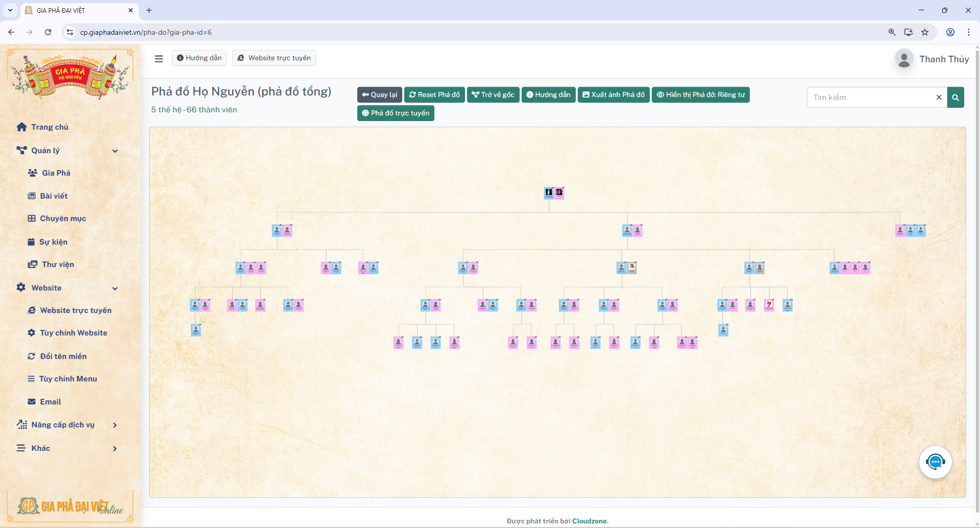Bookmark this page with star icon
Viewport: 980px width, 528px height.
(925, 32)
